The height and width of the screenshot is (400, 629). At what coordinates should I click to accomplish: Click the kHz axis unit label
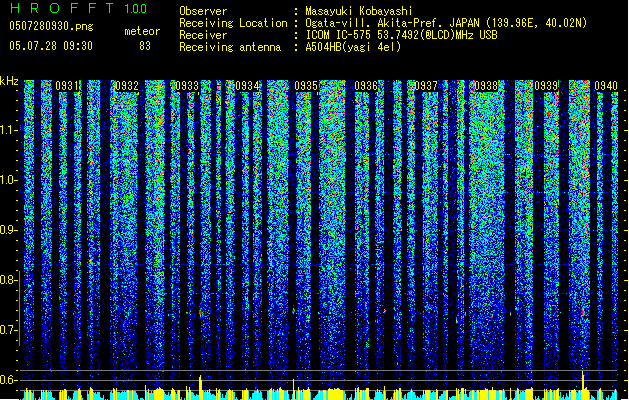9,81
